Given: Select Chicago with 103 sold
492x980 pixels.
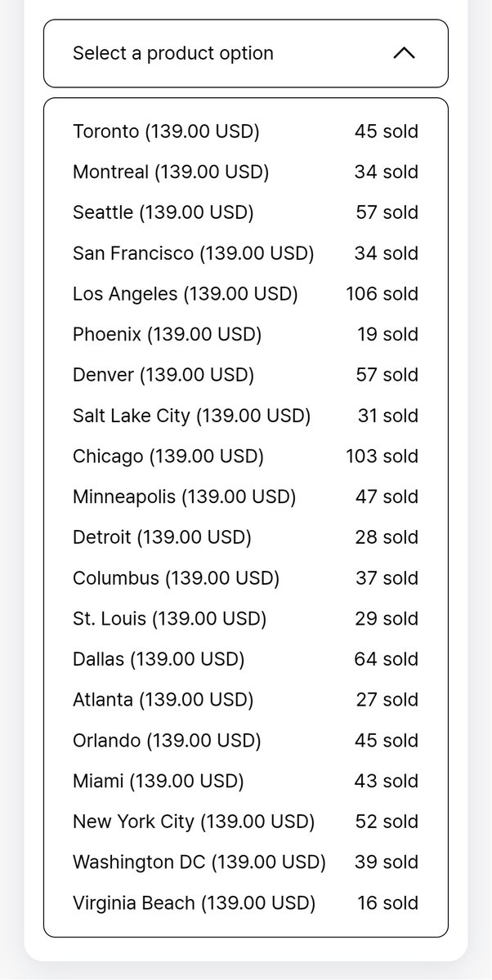Looking at the screenshot, I should [245, 457].
